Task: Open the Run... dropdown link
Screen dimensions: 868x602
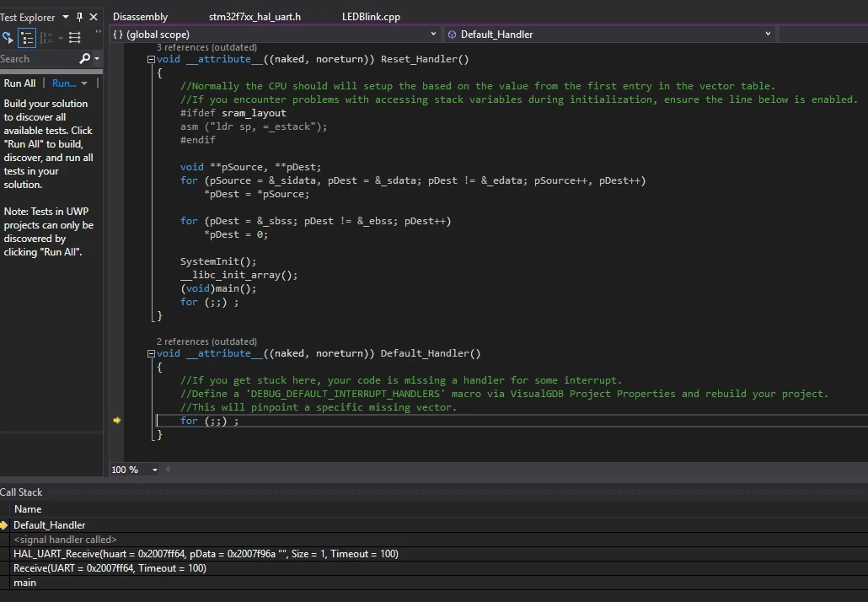Action: click(x=70, y=83)
